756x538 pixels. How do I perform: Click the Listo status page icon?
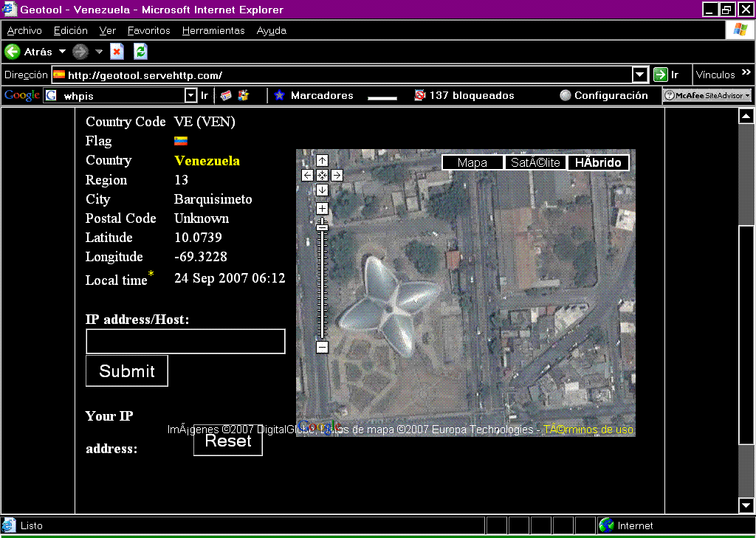tap(8, 525)
